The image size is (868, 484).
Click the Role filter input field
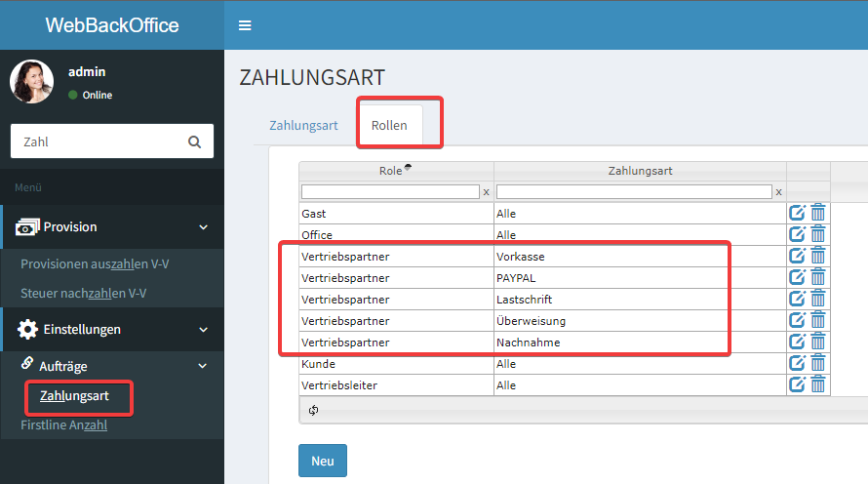pos(389,192)
